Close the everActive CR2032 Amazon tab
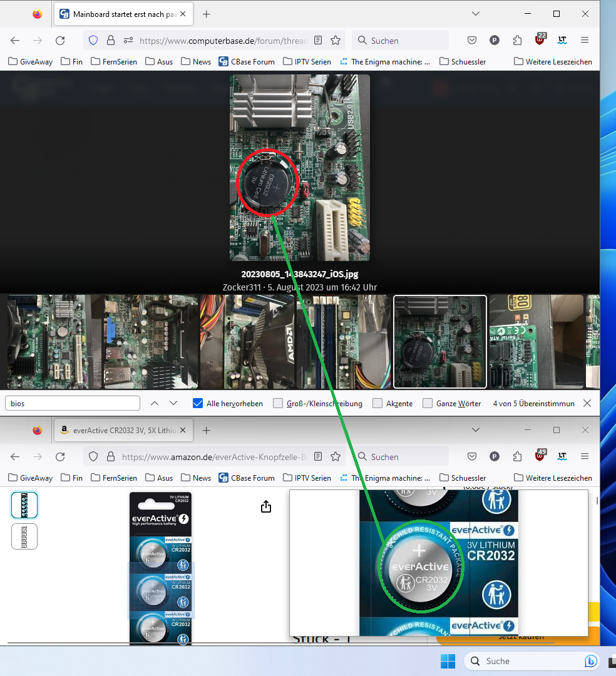616x676 pixels. tap(183, 430)
